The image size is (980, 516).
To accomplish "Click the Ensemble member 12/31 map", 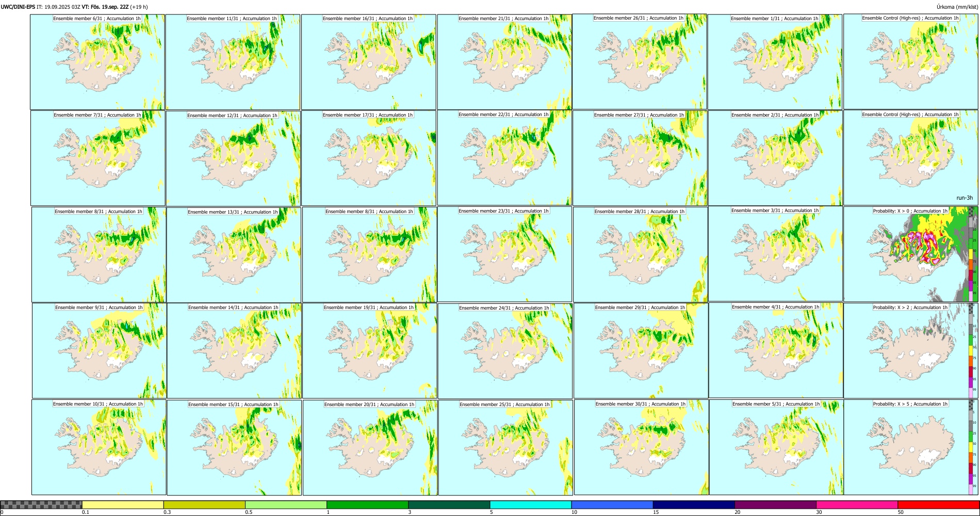I will 233,158.
